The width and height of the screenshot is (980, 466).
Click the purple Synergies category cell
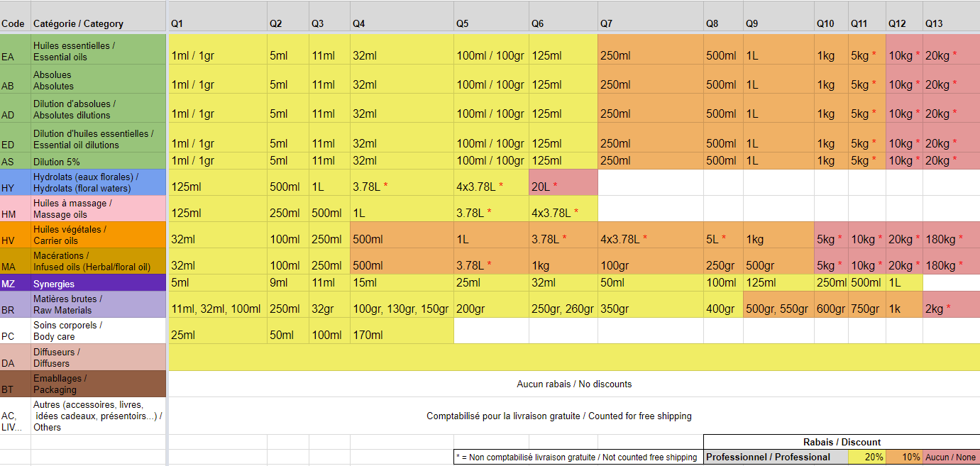(98, 284)
